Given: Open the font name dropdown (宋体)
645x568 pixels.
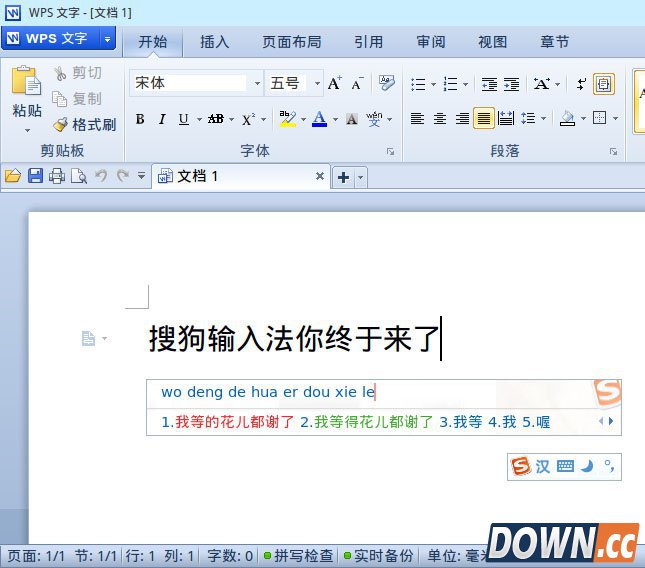Looking at the screenshot, I should [x=257, y=83].
